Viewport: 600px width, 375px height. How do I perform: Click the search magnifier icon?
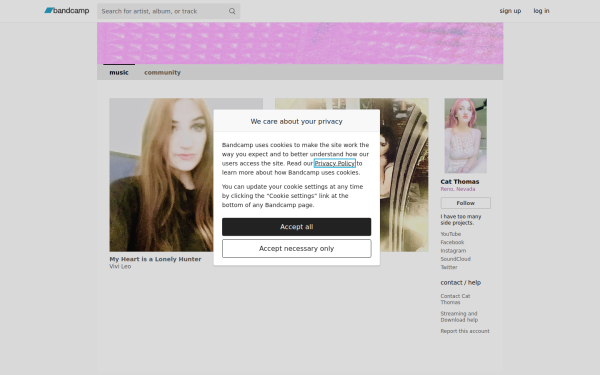pos(232,11)
